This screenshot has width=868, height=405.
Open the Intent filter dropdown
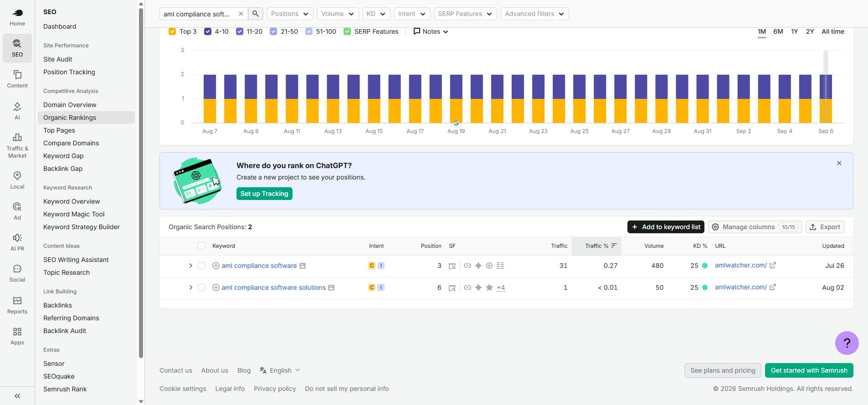point(412,14)
